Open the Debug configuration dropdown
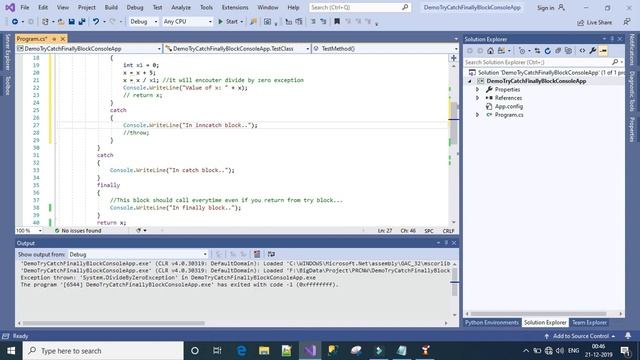This screenshot has height=360, width=640. (x=144, y=22)
